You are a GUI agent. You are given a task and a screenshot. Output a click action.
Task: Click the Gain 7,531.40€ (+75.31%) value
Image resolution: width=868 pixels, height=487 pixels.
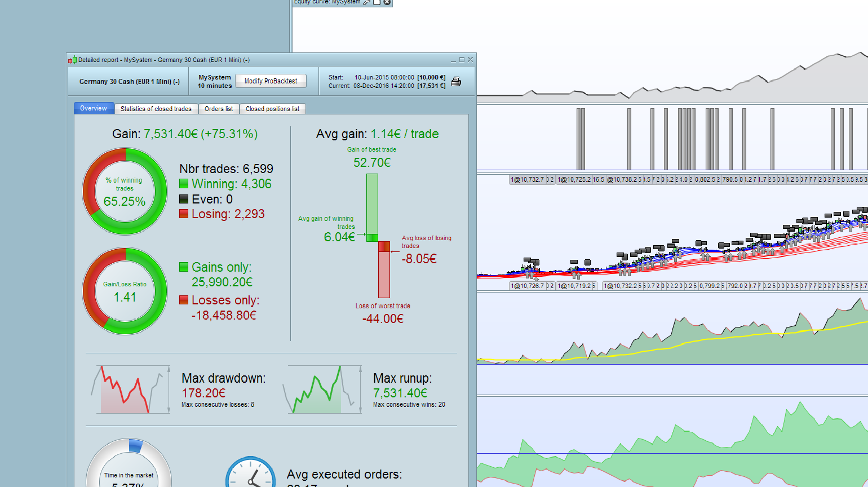pos(201,134)
